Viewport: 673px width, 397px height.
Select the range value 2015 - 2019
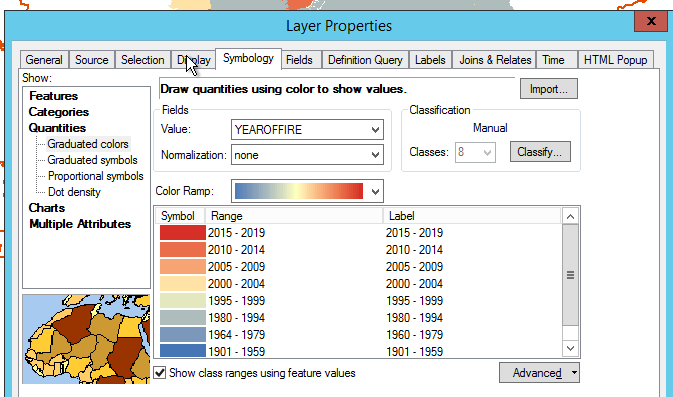(x=236, y=233)
